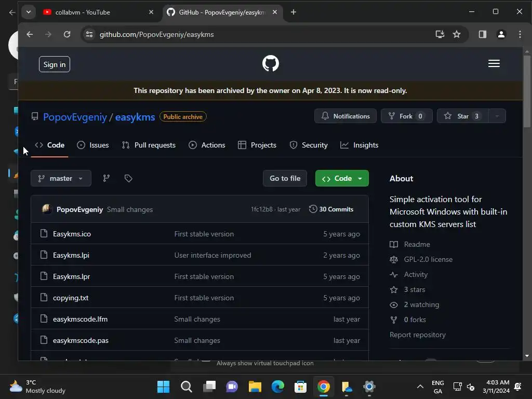Open the master branch dropdown

click(x=61, y=178)
